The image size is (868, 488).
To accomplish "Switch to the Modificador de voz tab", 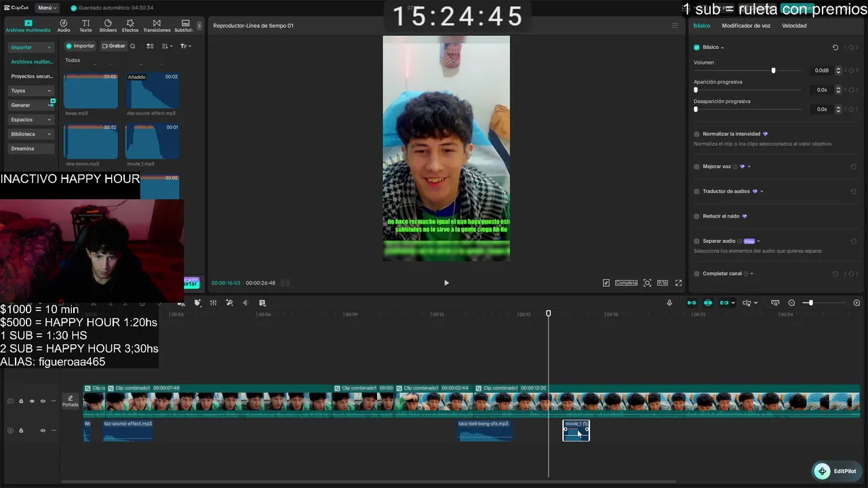I will tap(746, 26).
